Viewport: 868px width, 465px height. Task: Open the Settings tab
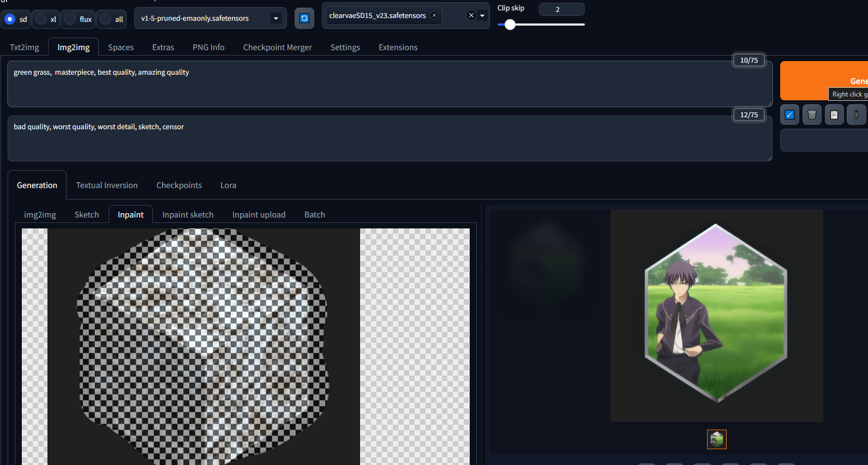[x=345, y=47]
